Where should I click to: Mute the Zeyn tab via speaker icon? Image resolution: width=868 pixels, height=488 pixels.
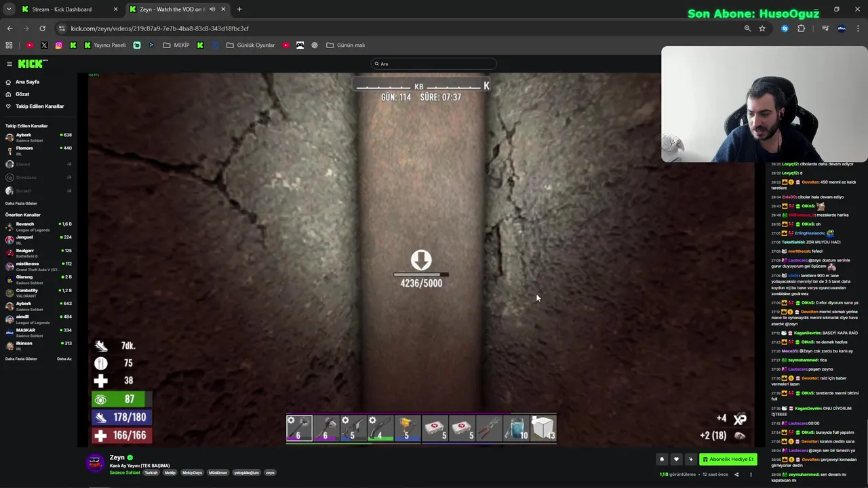tap(212, 9)
